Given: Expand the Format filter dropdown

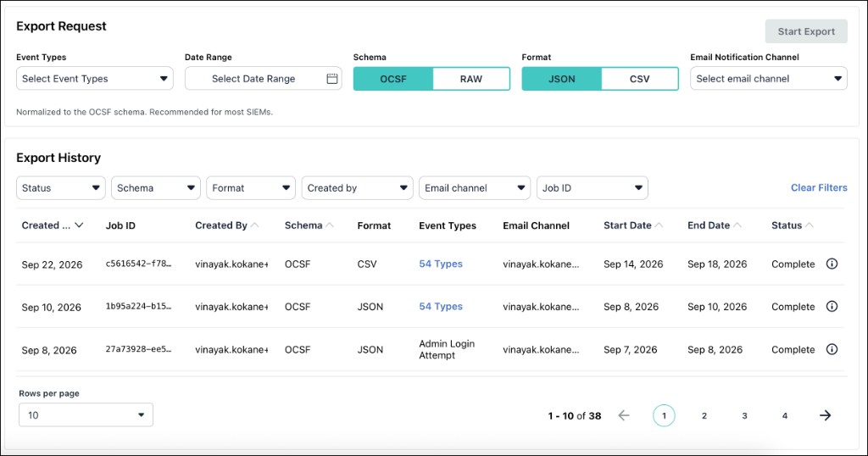Looking at the screenshot, I should click(251, 188).
